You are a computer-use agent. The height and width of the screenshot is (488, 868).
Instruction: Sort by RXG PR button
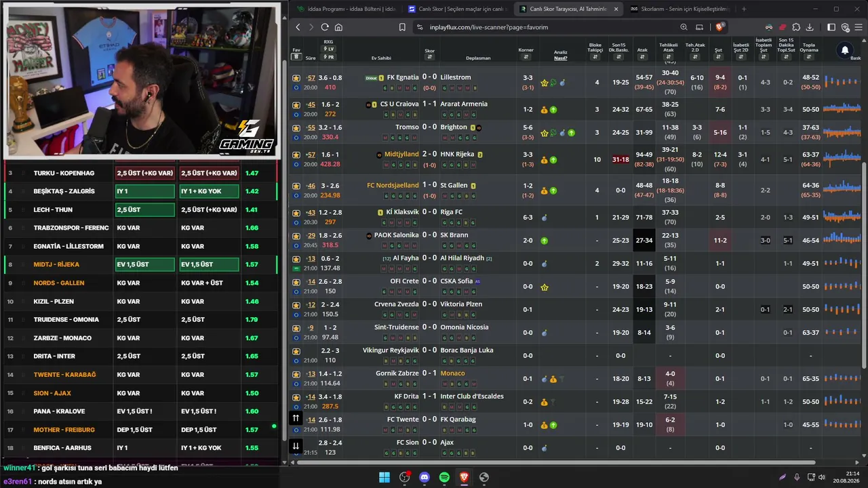coord(329,57)
